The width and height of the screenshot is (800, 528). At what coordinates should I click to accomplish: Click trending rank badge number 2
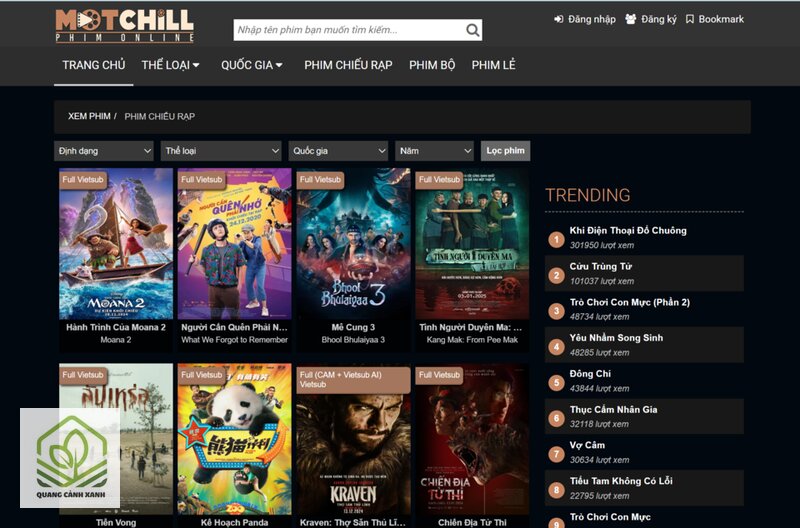[556, 275]
